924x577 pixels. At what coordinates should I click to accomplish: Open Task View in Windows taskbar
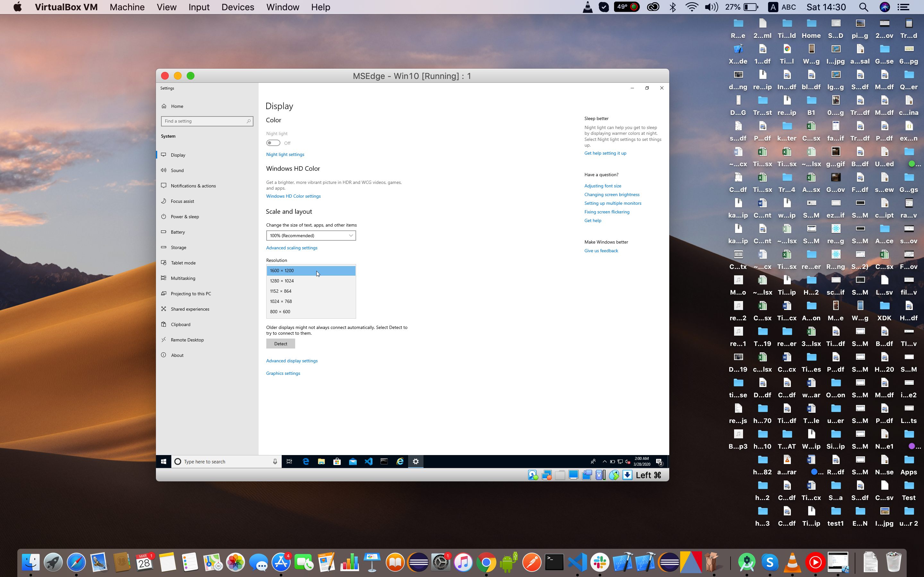[289, 461]
